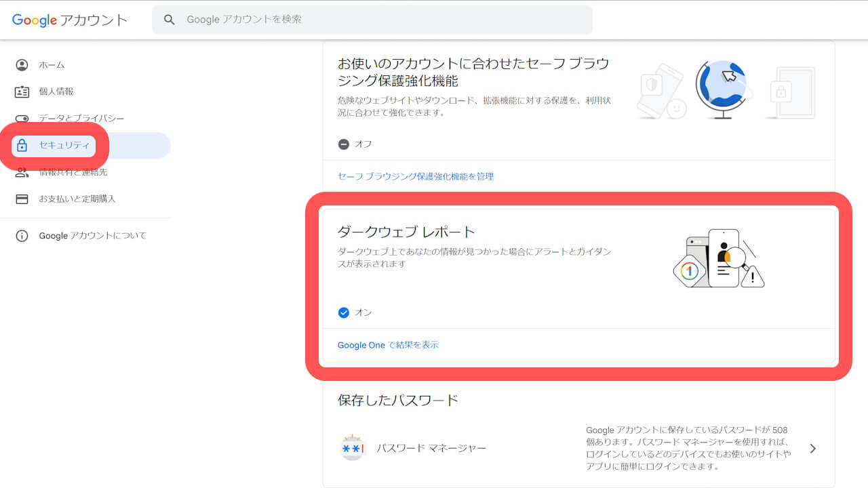Click the データとプライバシー shield icon

[x=22, y=118]
